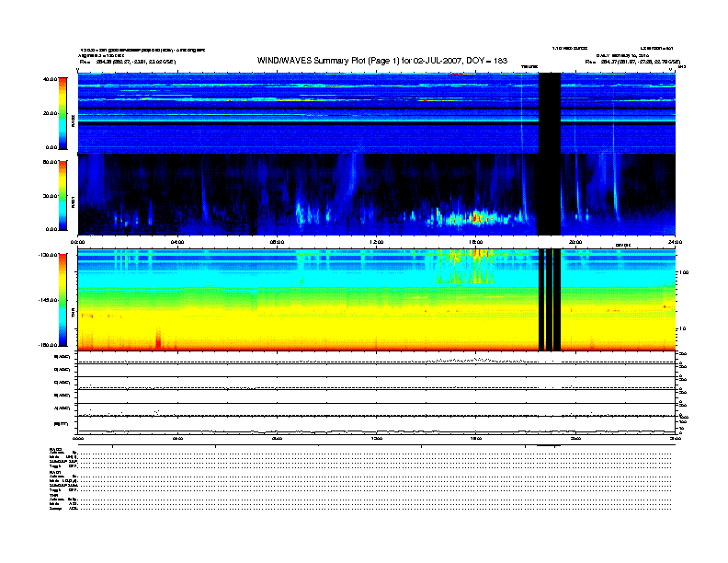
Task: Click the 24:00 time label under RAD1 panel
Action: [675, 242]
